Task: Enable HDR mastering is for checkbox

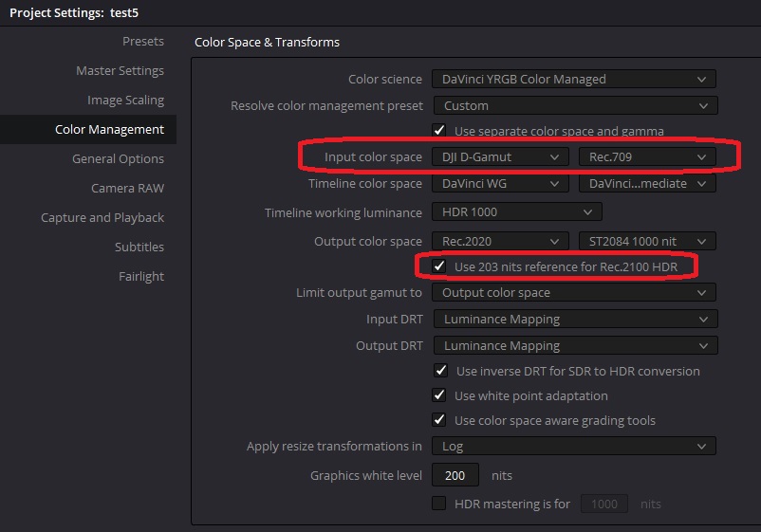Action: [x=439, y=504]
